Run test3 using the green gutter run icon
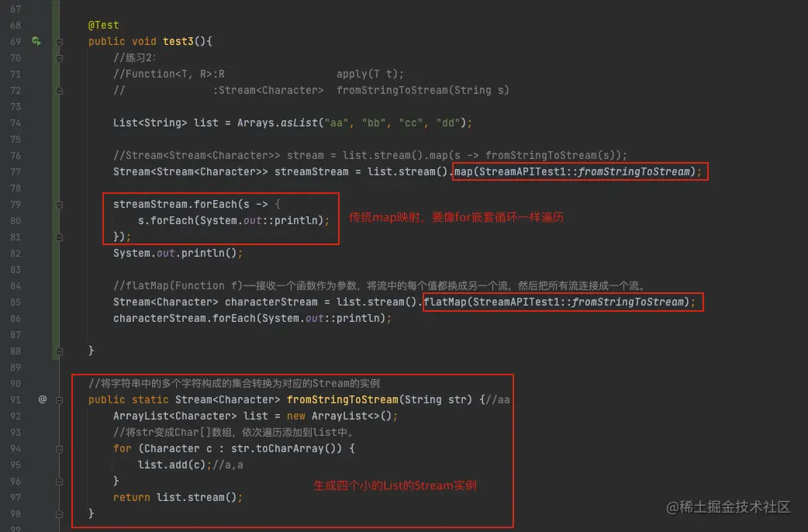The image size is (808, 532). coord(36,41)
